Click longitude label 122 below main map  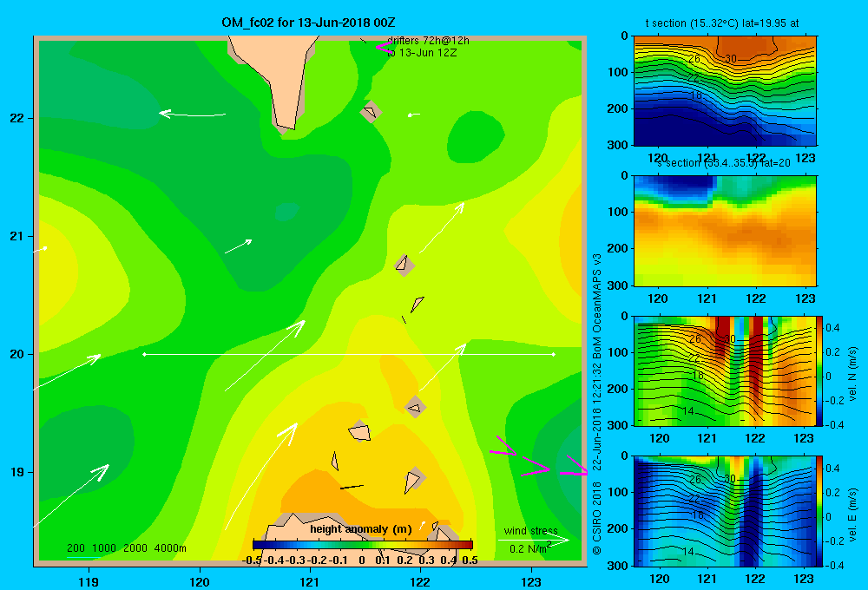(420, 581)
